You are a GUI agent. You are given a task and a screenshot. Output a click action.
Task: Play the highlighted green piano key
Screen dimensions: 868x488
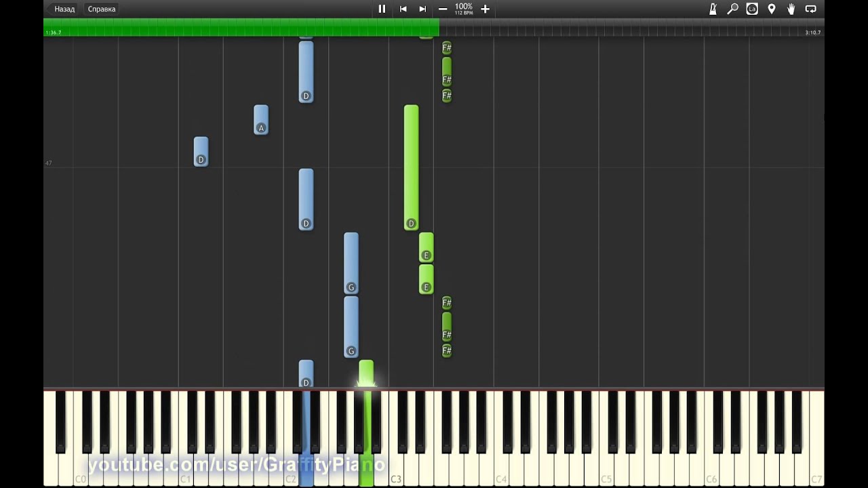[366, 437]
